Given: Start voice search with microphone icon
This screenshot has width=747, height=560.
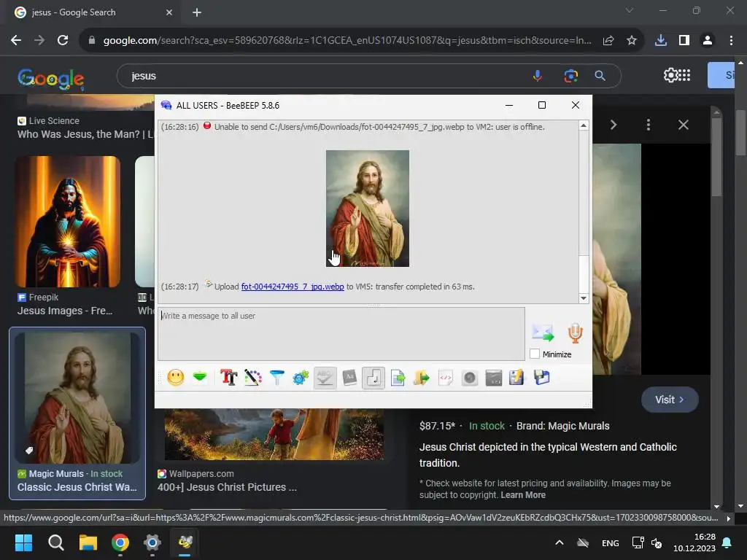Looking at the screenshot, I should [538, 76].
